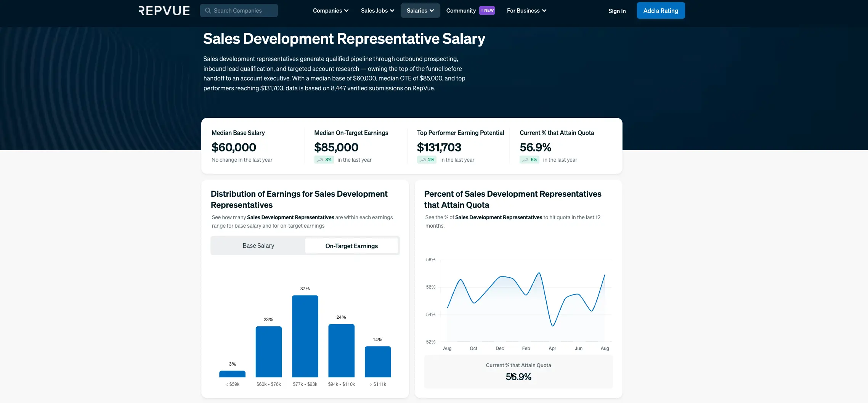Click the $85,000 on-target earnings value
The width and height of the screenshot is (868, 403).
[336, 147]
